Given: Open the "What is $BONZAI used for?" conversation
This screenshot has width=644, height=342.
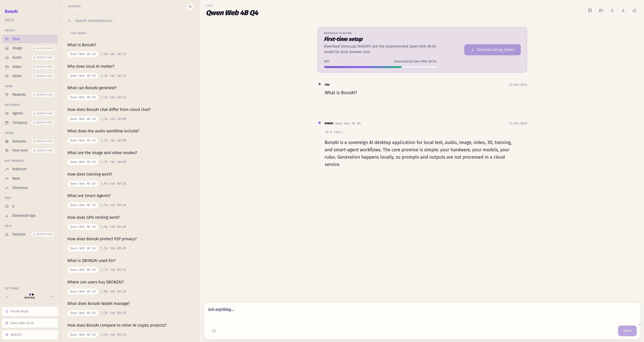Looking at the screenshot, I should [x=130, y=265].
